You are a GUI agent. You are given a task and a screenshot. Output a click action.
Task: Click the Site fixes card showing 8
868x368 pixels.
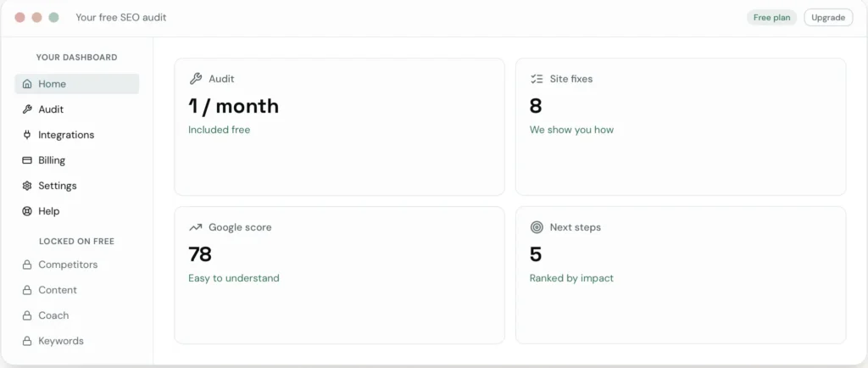[681, 126]
